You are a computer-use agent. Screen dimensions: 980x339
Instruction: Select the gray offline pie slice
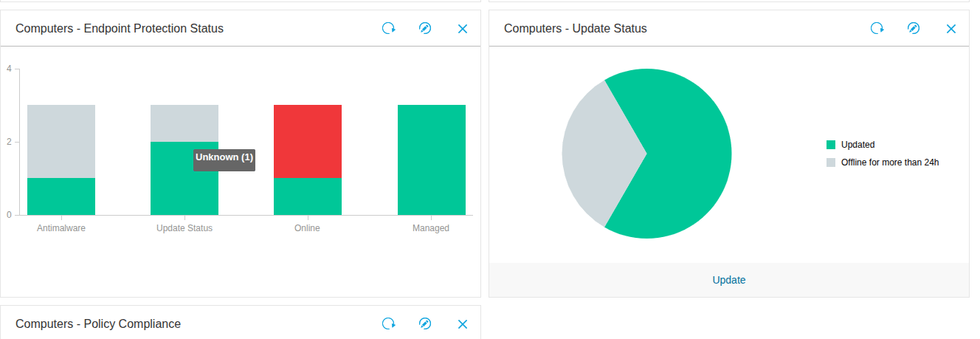594,155
